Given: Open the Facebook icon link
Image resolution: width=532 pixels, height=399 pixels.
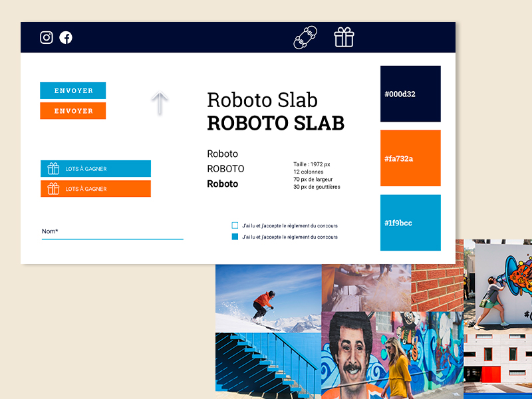Looking at the screenshot, I should click(x=66, y=38).
